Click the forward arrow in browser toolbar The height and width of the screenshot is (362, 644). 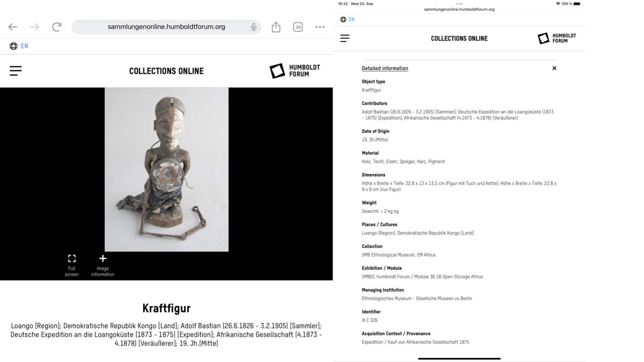[x=34, y=27]
